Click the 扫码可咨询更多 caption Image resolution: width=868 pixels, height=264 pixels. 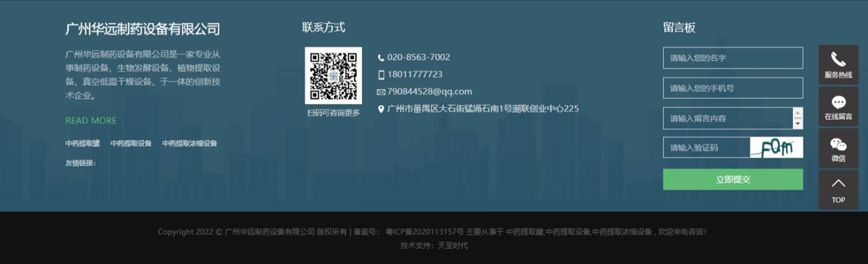(333, 113)
